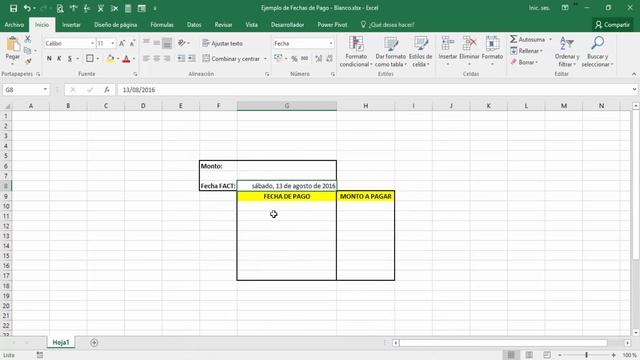
Task: Click the Compartir button
Action: point(612,25)
